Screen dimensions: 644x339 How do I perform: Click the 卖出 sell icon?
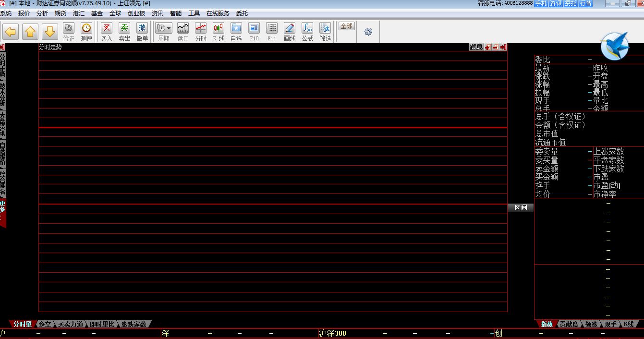[124, 32]
